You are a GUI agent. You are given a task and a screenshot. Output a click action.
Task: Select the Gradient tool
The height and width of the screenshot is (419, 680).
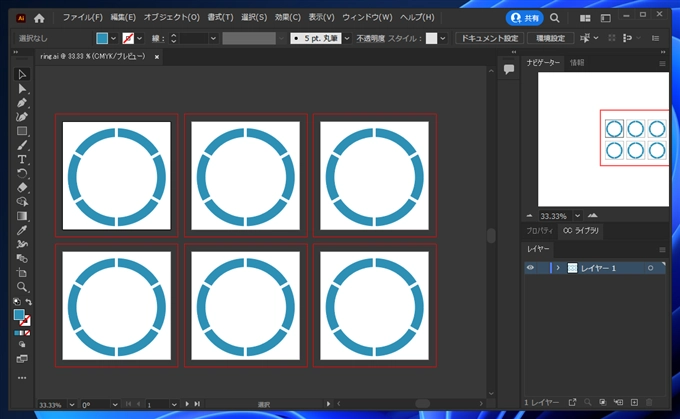coord(22,216)
